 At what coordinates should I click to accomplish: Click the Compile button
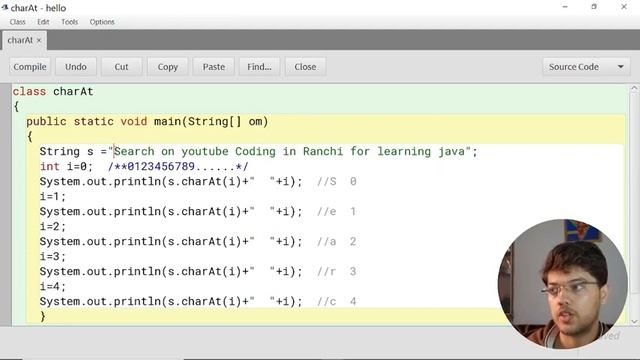coord(30,67)
